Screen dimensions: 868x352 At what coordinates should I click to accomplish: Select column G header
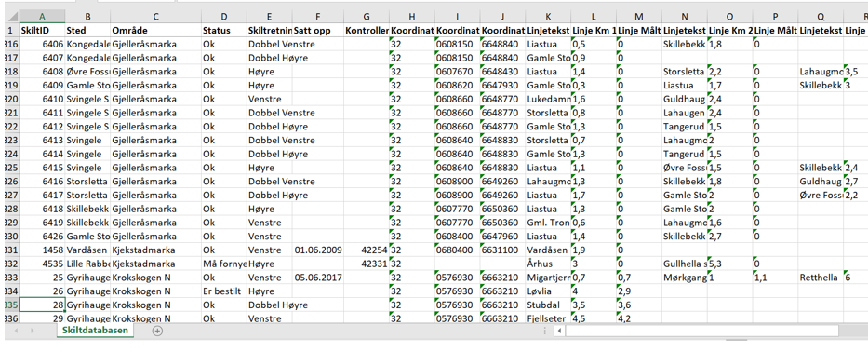point(367,16)
